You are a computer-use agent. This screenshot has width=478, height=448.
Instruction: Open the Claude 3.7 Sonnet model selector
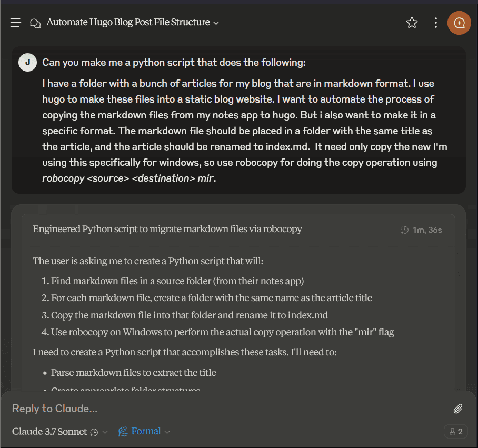(49, 432)
